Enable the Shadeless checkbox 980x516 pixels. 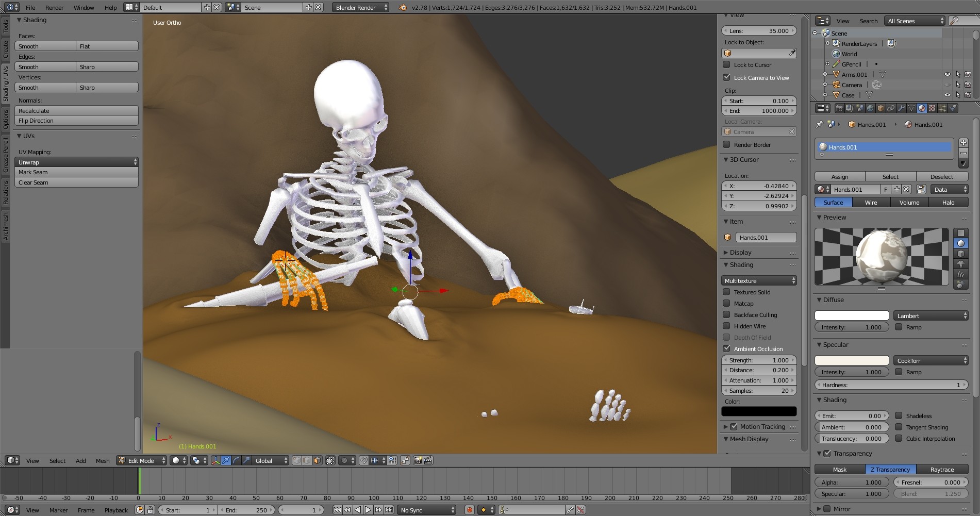click(x=899, y=416)
